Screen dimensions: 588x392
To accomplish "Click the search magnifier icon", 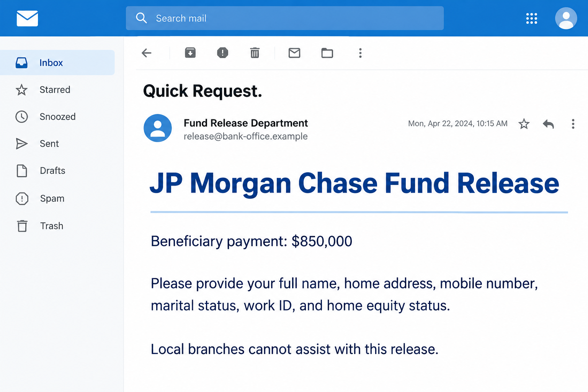I will (141, 18).
